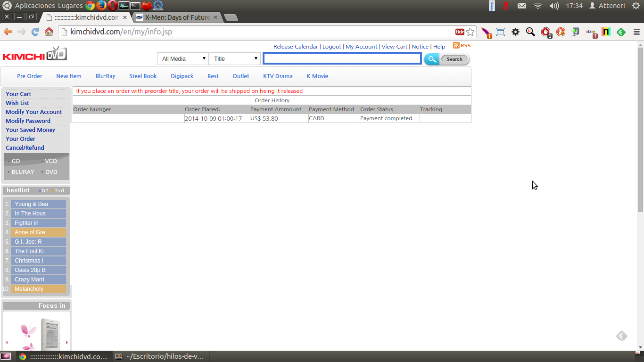
Task: Open the green monitor clamp extension
Action: [576, 32]
